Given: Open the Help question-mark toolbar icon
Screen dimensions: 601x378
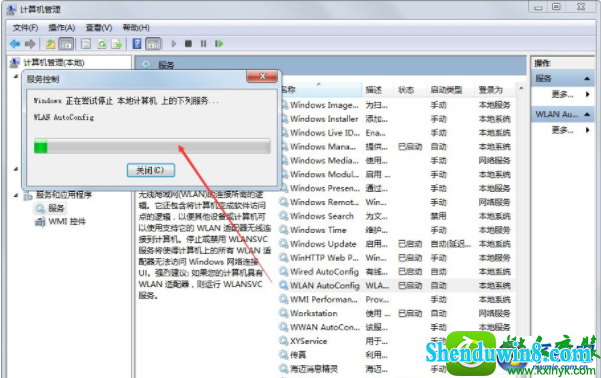Looking at the screenshot, I should 137,44.
